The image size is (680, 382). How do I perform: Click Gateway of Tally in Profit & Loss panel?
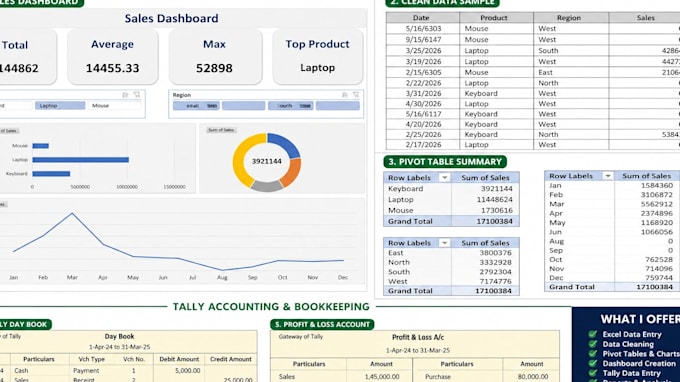point(301,336)
